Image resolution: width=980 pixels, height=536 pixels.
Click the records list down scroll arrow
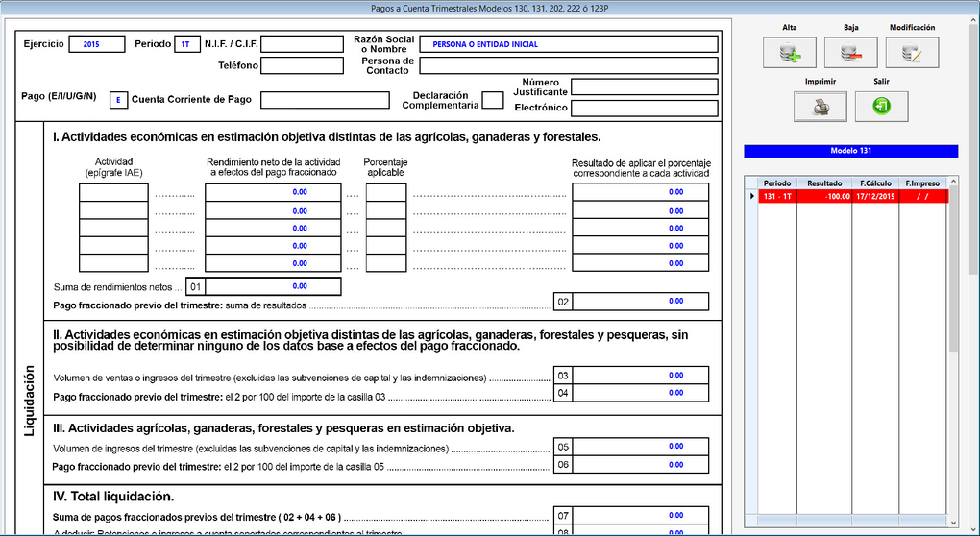point(953,523)
